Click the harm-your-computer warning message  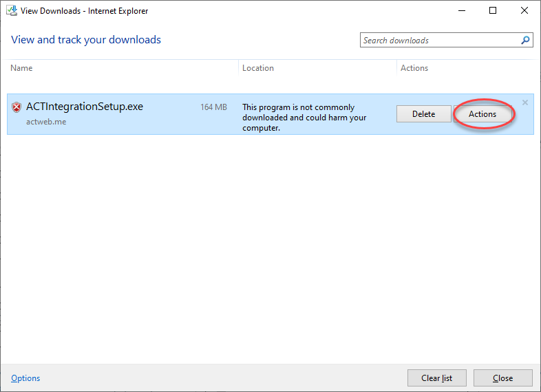tap(304, 118)
